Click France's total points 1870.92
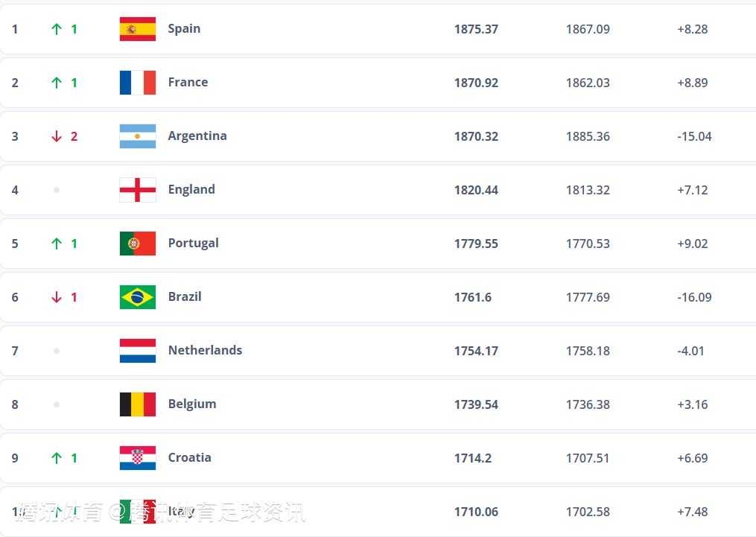This screenshot has height=537, width=756. tap(476, 83)
